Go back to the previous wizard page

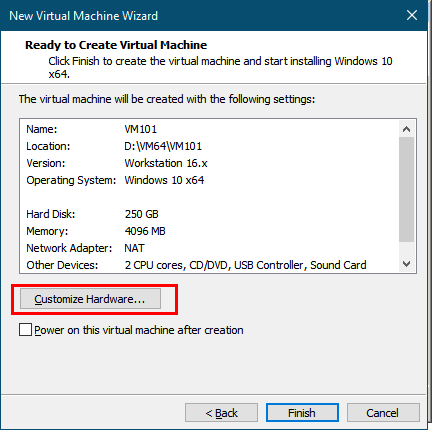click(221, 413)
